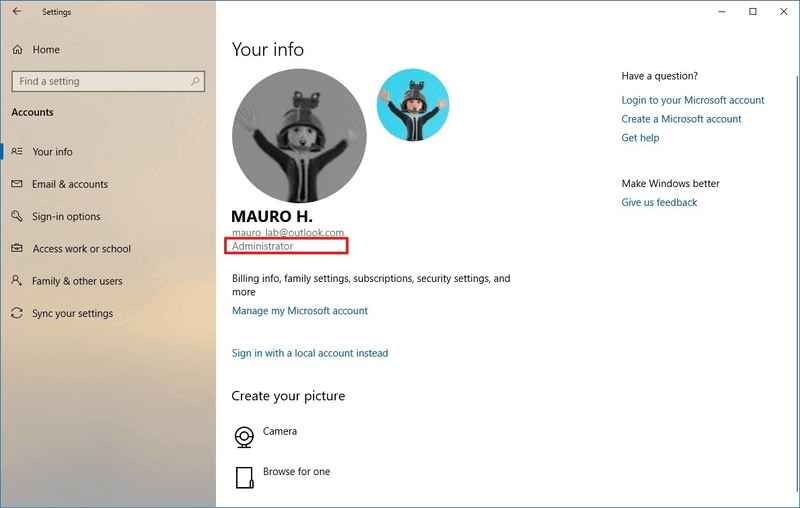This screenshot has width=800, height=508.
Task: Focus the Find a setting search box
Action: click(108, 81)
